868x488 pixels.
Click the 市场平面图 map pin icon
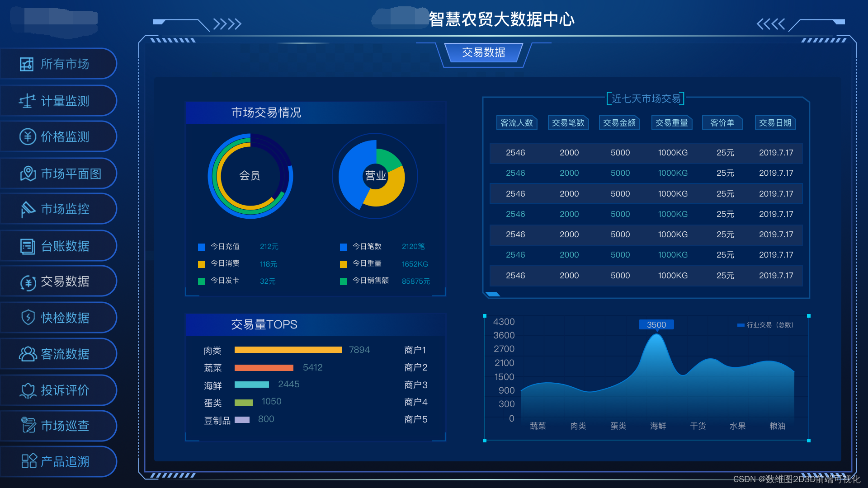coord(28,174)
